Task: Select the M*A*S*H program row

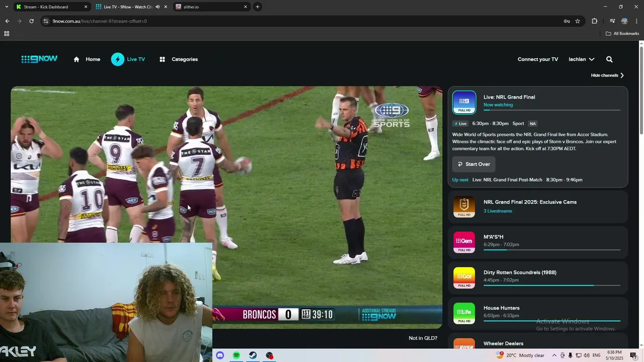Action: pyautogui.click(x=538, y=242)
